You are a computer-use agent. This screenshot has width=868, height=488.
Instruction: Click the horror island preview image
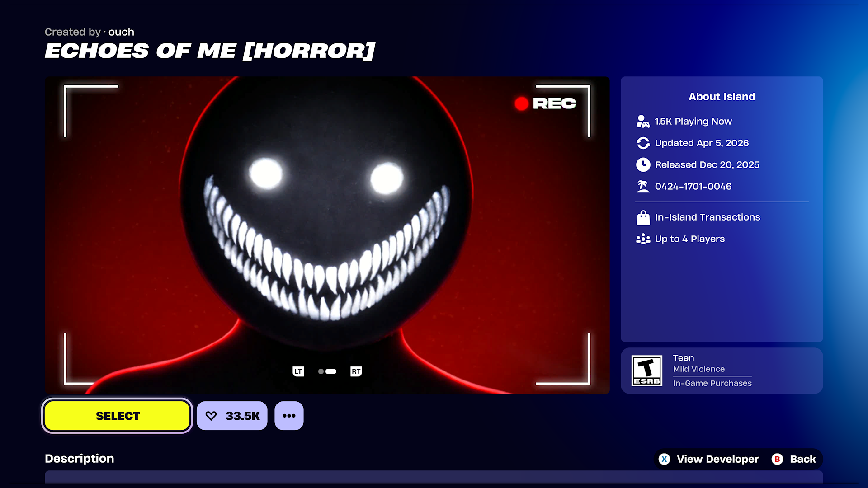(327, 235)
